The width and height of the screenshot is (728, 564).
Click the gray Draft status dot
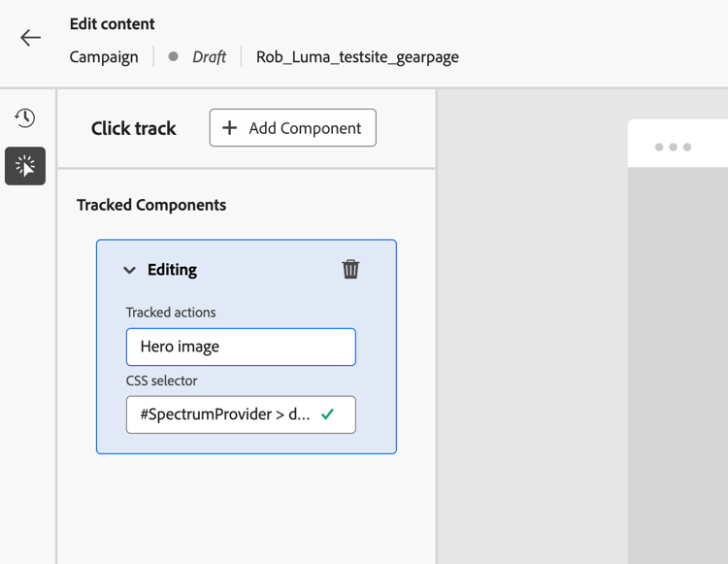(173, 57)
